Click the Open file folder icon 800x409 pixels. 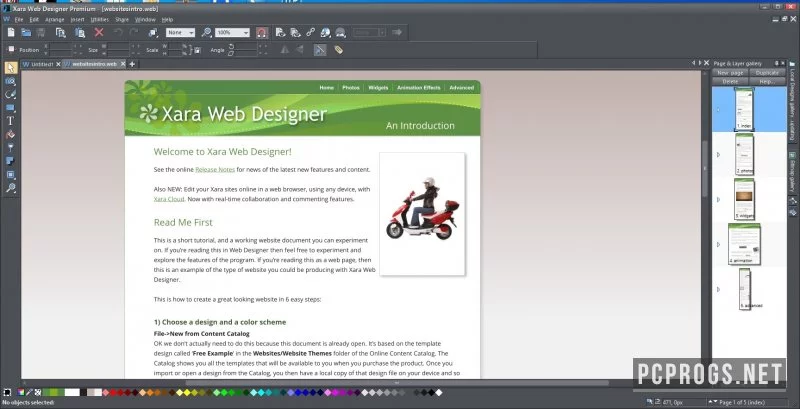pyautogui.click(x=26, y=33)
